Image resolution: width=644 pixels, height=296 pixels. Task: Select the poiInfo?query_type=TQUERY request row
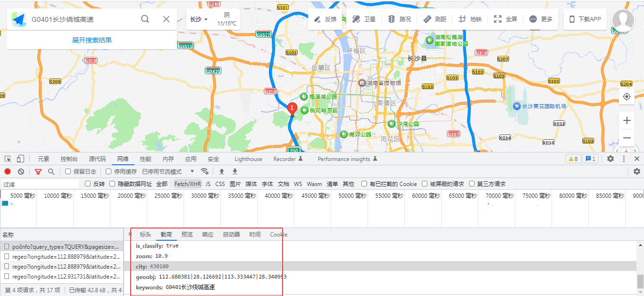pos(62,246)
